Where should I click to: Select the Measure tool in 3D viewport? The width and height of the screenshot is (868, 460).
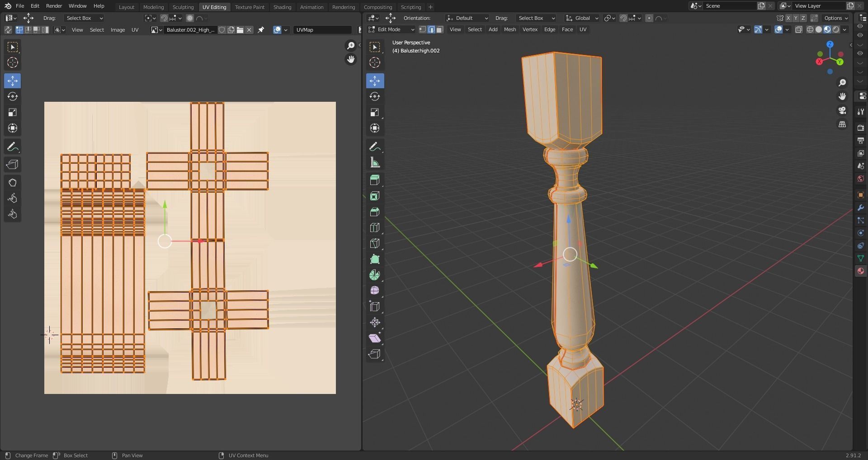click(x=375, y=162)
